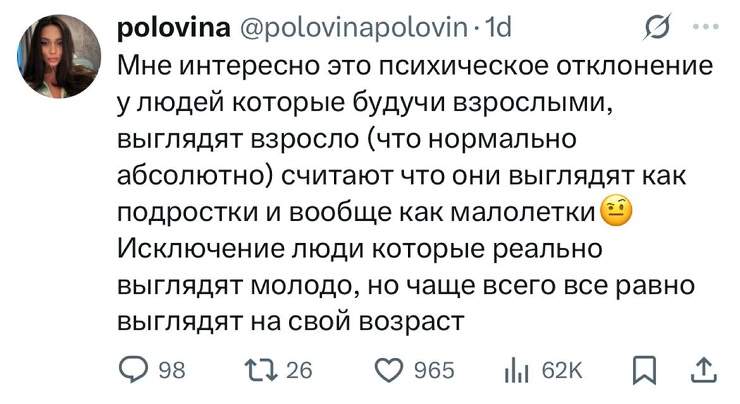Click the polovina display name
740x404 pixels.
(174, 27)
